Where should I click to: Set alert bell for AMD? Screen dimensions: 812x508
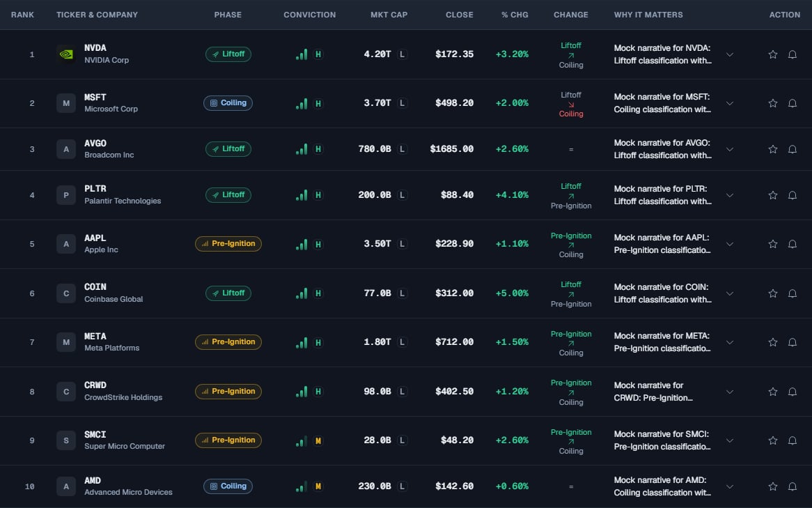click(793, 487)
